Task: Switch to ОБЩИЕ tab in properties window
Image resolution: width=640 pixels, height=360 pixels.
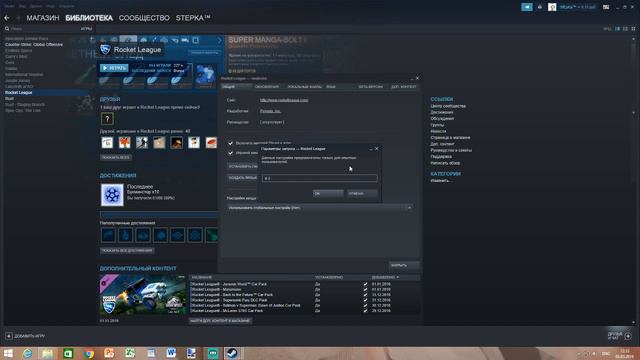Action: click(236, 87)
